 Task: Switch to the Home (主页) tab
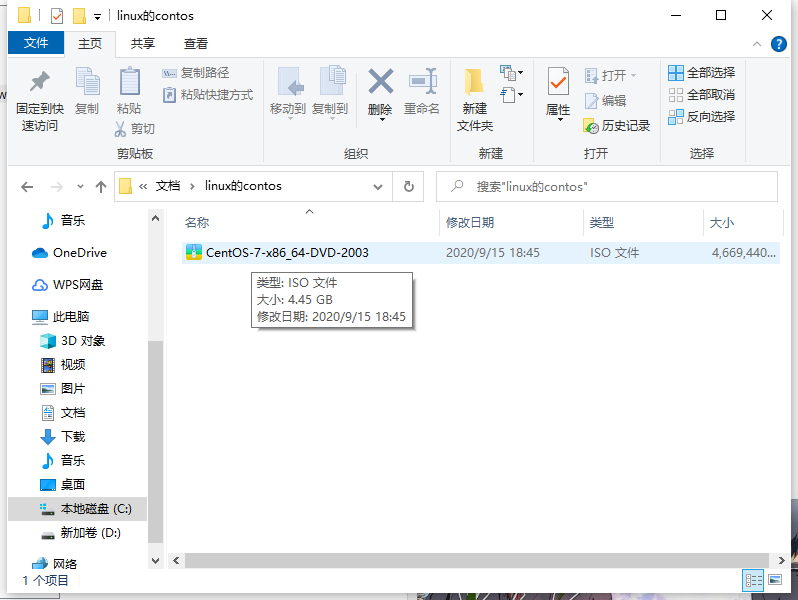(90, 44)
